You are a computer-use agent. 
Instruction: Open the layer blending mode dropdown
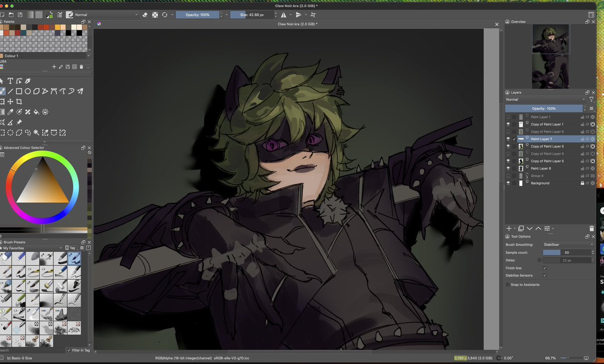[x=546, y=100]
